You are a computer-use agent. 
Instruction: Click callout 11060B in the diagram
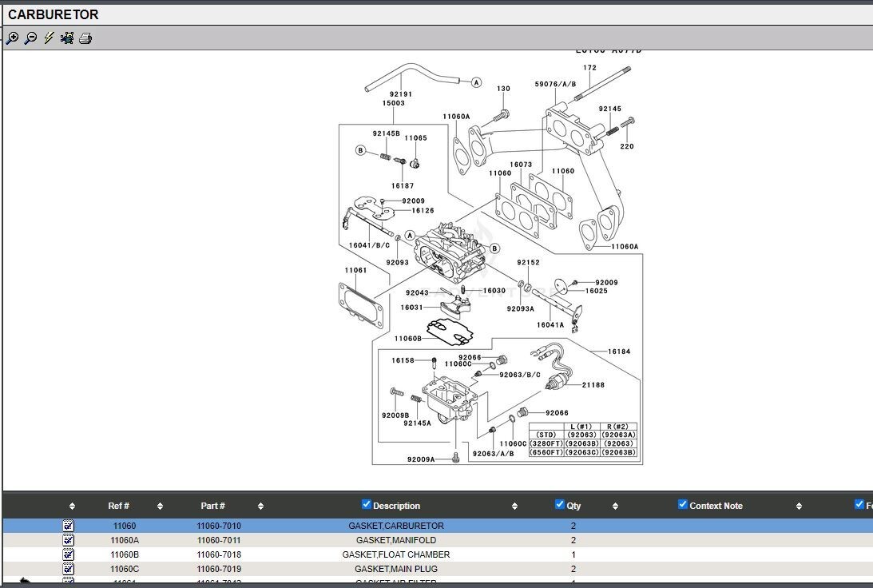pos(408,339)
